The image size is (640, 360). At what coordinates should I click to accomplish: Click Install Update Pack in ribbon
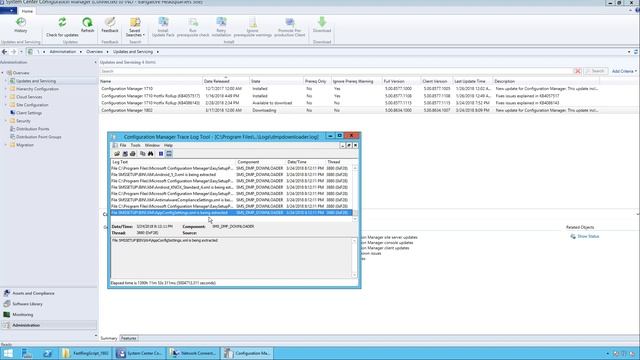tap(163, 27)
